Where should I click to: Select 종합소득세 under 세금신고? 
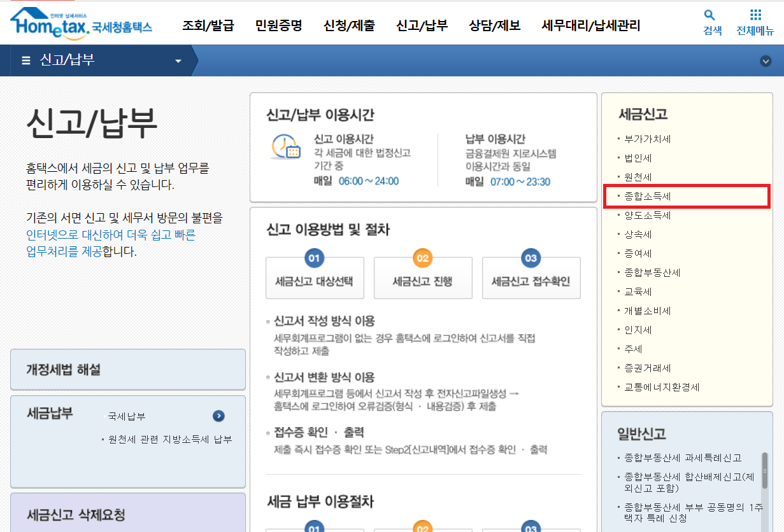point(648,197)
